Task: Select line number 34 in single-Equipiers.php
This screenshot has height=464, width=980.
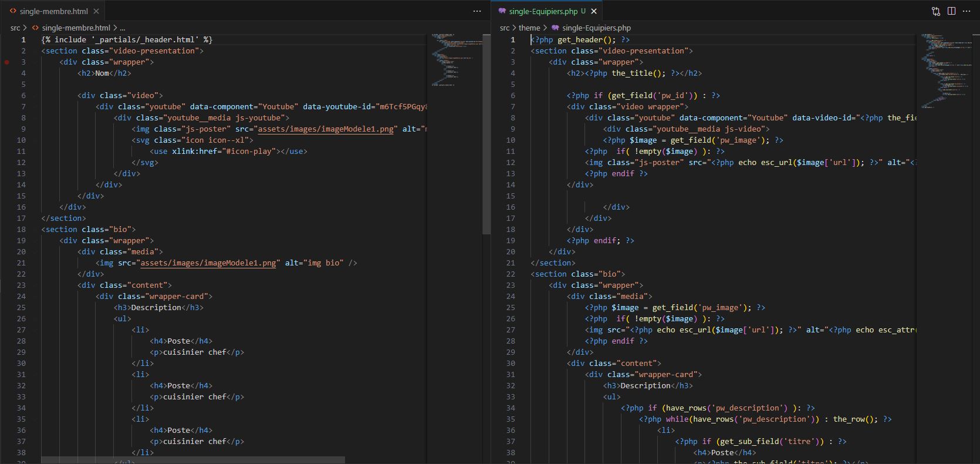Action: [511, 408]
